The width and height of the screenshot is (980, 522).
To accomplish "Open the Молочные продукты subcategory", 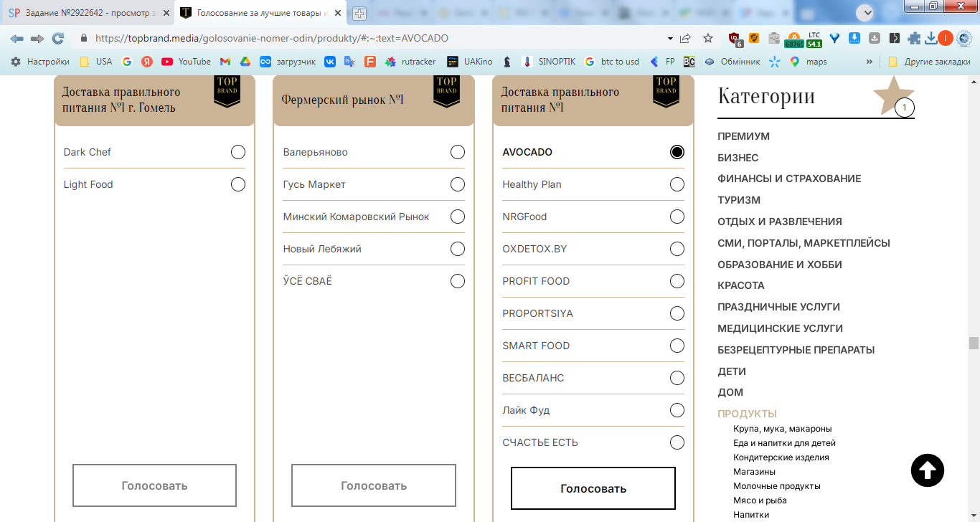I will tap(777, 486).
